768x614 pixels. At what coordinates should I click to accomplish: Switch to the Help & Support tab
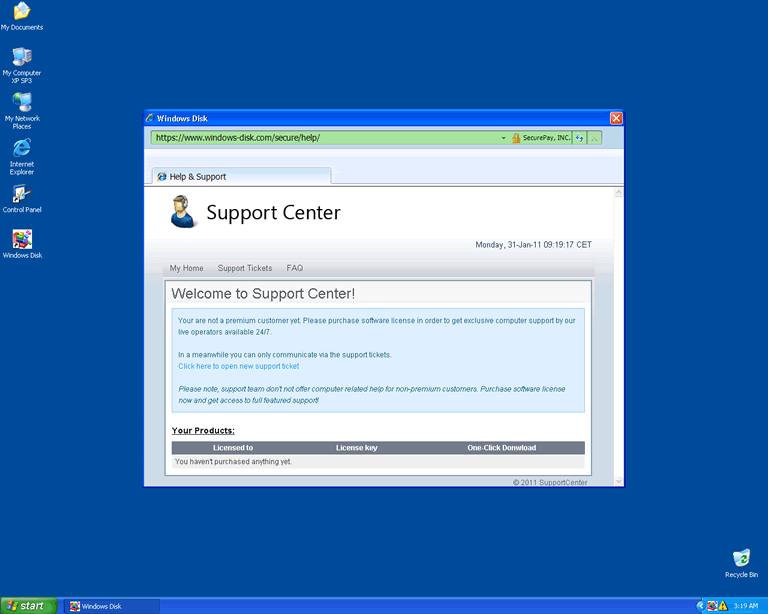(197, 177)
